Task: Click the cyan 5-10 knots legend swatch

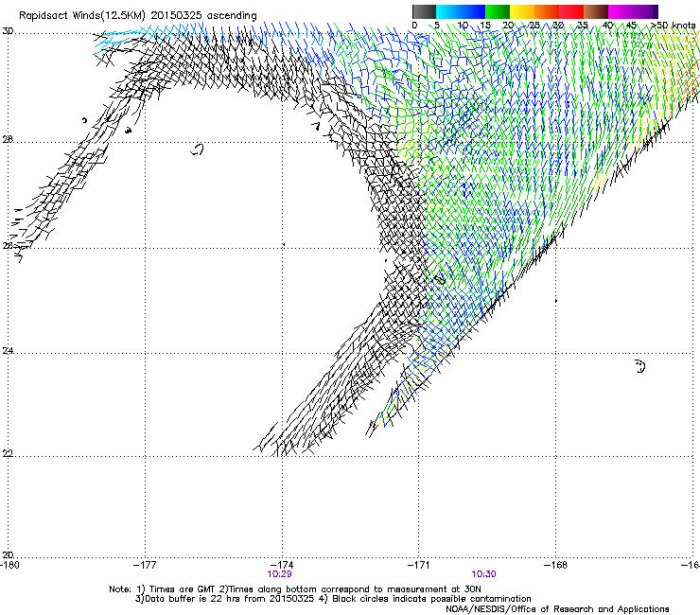Action: [447, 11]
